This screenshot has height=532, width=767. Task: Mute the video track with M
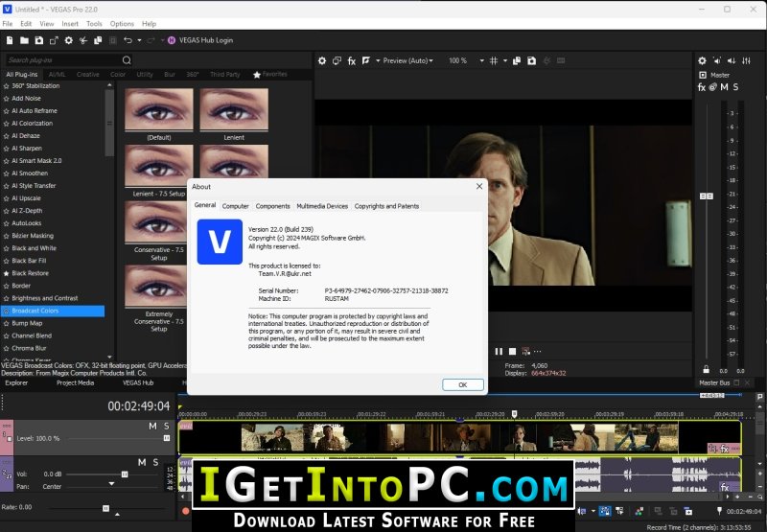(x=152, y=426)
